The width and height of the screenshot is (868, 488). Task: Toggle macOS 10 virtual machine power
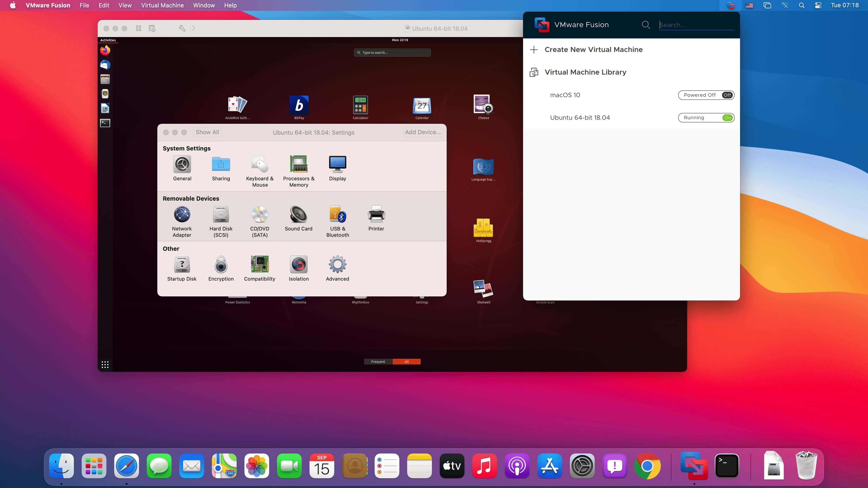(728, 95)
